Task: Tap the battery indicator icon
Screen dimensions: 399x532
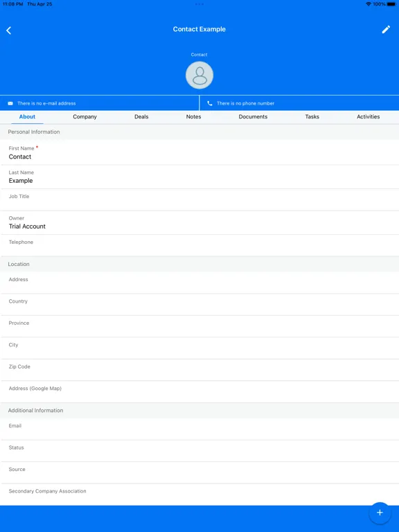Action: click(391, 4)
